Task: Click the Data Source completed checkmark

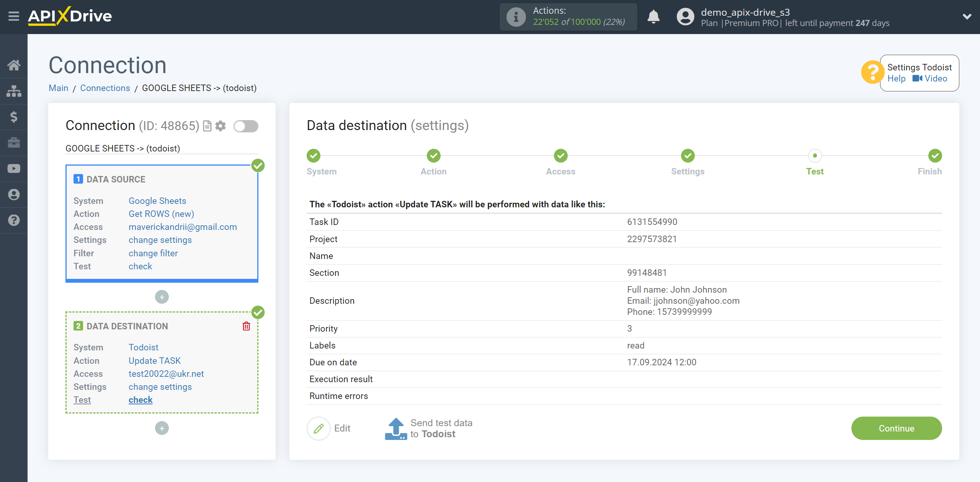Action: pyautogui.click(x=258, y=166)
